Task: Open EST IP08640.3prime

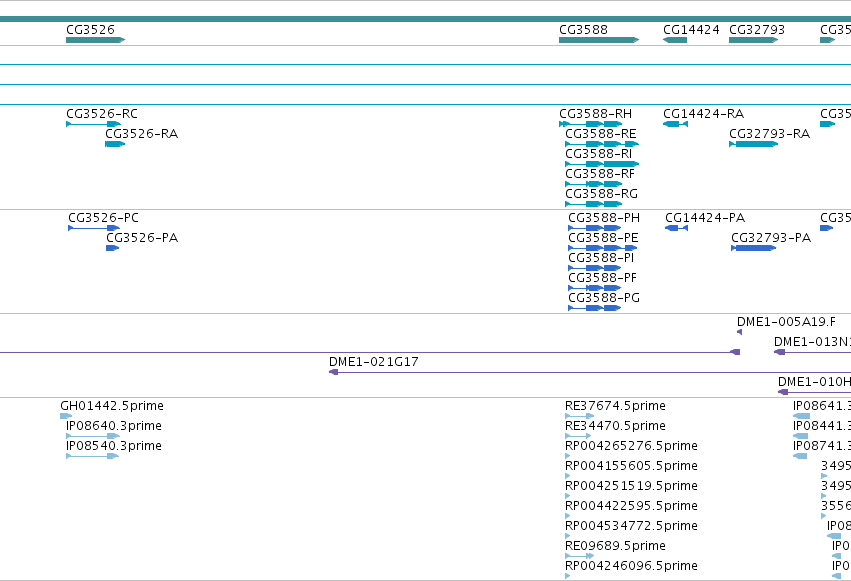Action: click(x=114, y=426)
